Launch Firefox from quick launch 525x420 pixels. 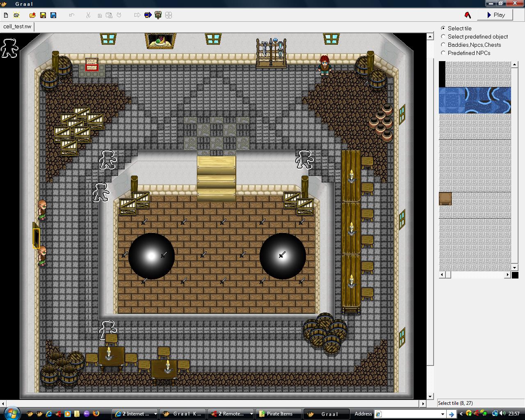click(x=96, y=414)
